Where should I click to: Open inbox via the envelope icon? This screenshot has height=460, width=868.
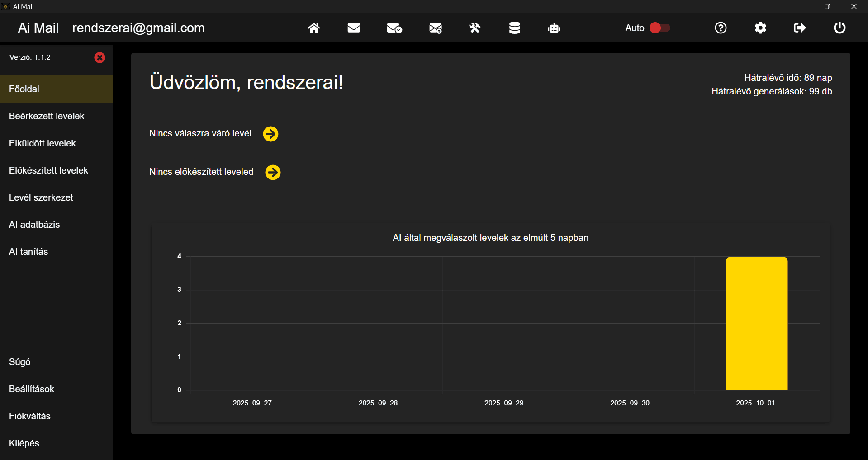click(354, 28)
